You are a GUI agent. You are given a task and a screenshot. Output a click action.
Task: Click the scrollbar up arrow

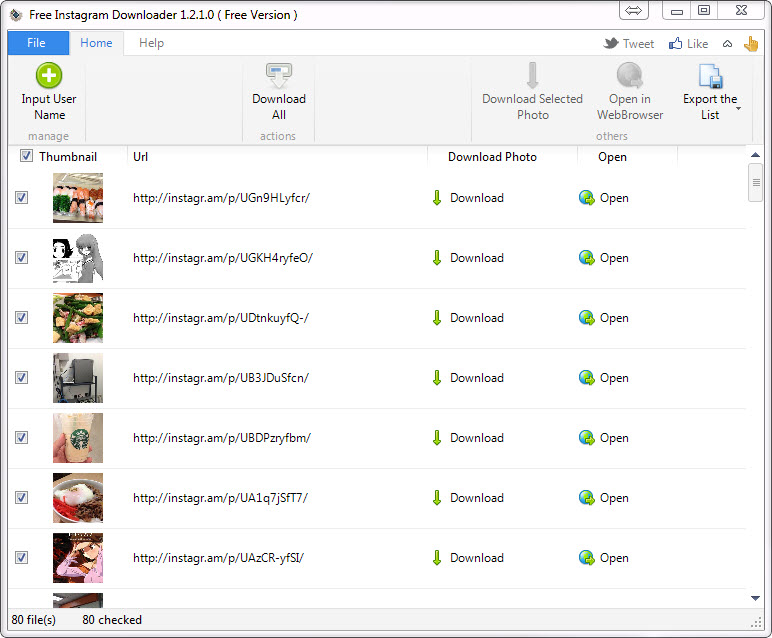[755, 155]
